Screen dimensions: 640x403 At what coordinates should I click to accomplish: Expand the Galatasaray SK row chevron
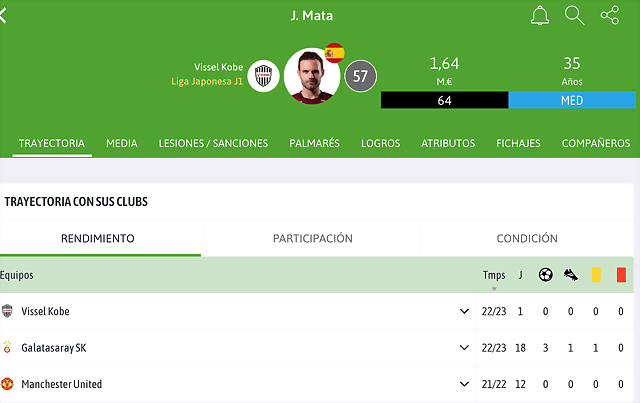(x=464, y=348)
